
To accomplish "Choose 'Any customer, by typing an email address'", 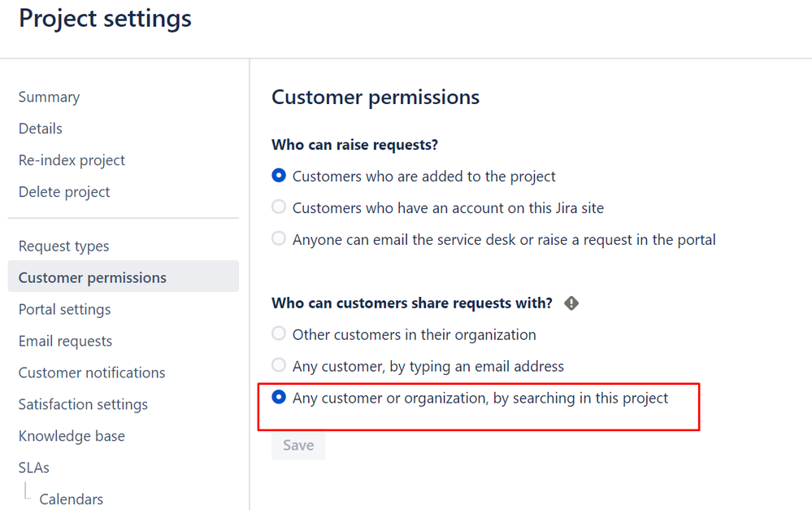I will [279, 365].
